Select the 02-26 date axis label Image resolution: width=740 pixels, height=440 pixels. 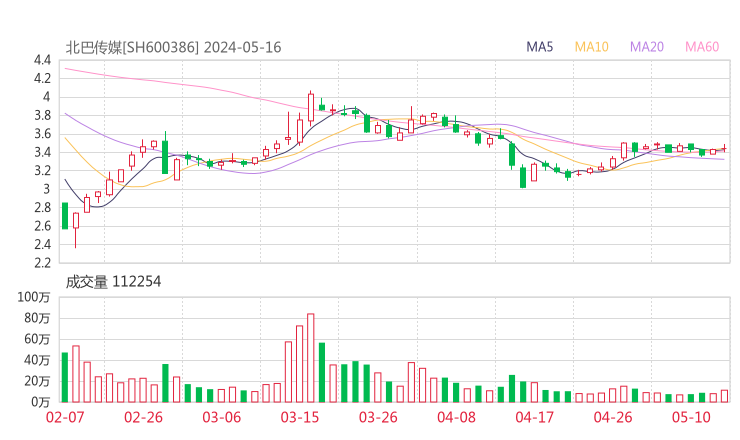(143, 417)
